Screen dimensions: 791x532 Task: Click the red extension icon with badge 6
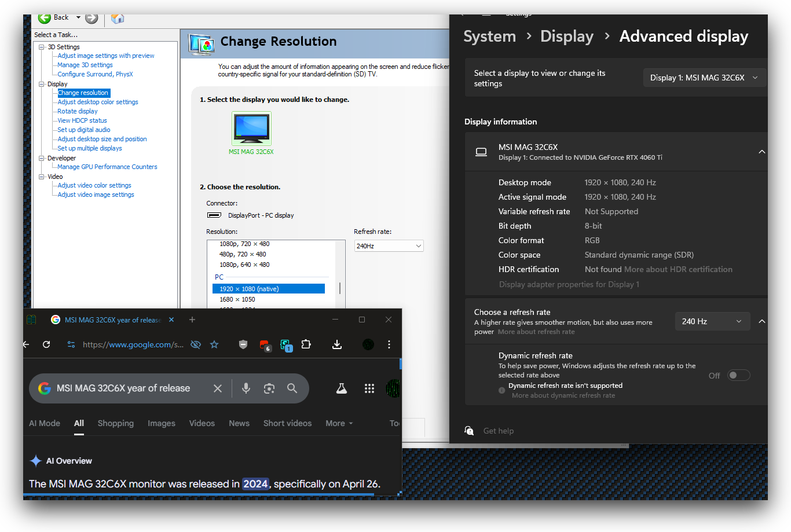click(265, 345)
